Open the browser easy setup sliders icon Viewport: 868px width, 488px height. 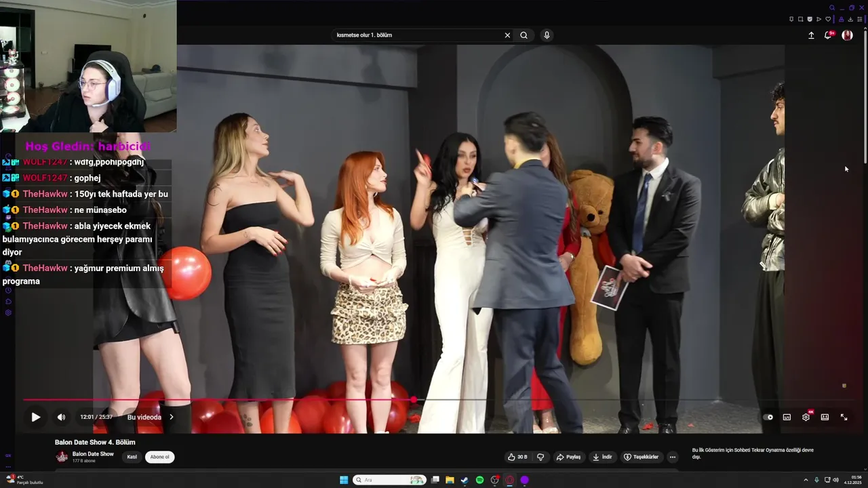coord(859,19)
